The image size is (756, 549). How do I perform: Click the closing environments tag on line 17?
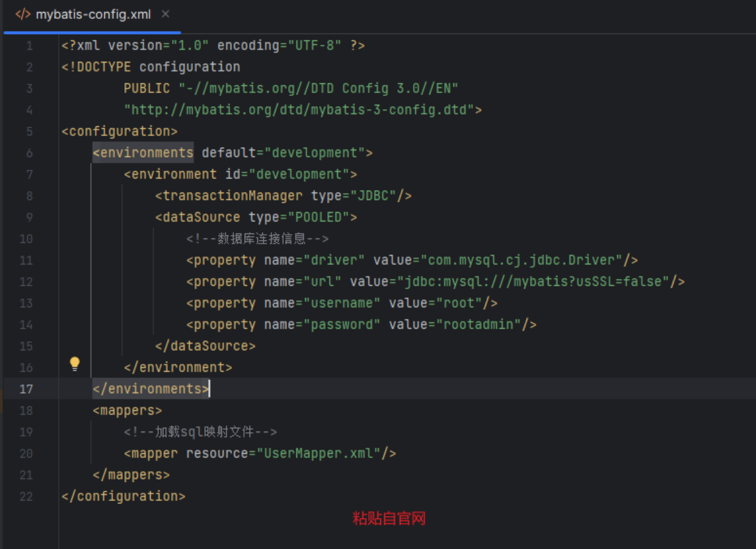click(151, 389)
